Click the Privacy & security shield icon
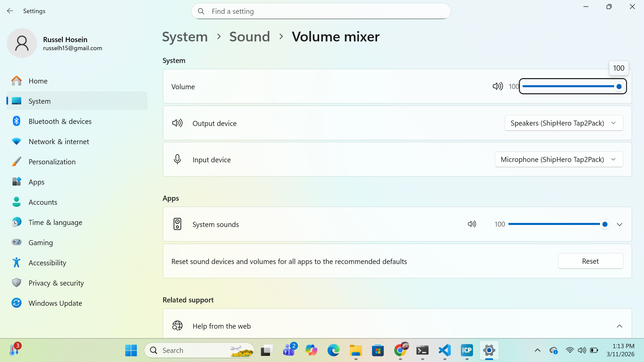 pos(16,283)
